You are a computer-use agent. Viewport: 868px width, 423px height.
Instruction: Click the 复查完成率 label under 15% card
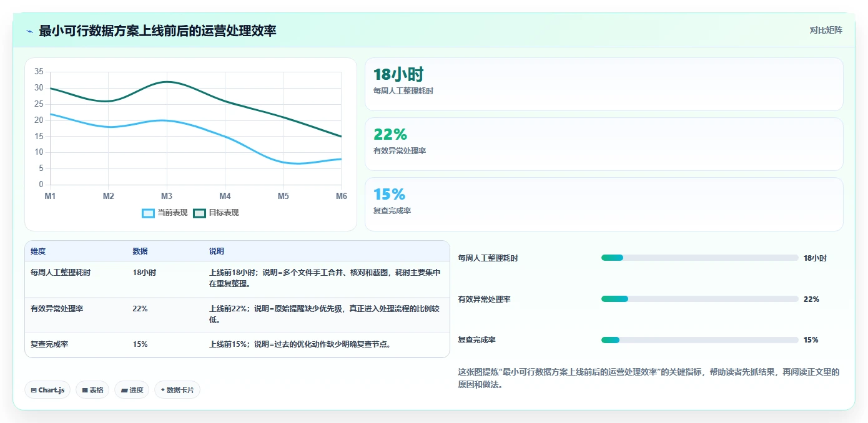point(392,211)
